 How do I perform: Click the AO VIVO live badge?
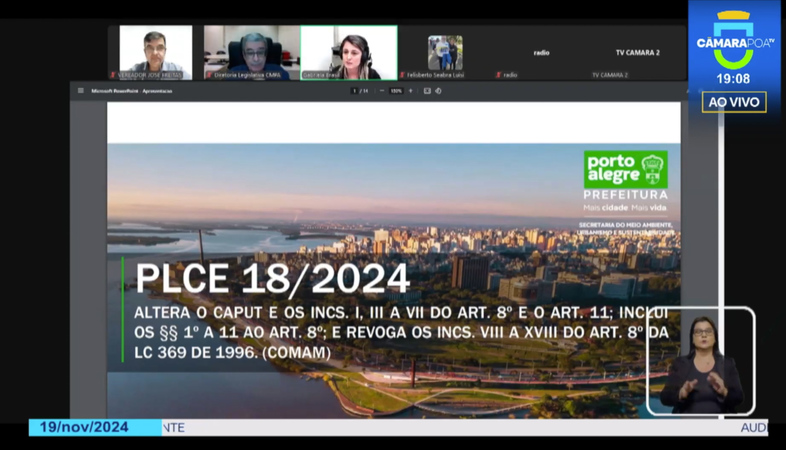pyautogui.click(x=734, y=102)
